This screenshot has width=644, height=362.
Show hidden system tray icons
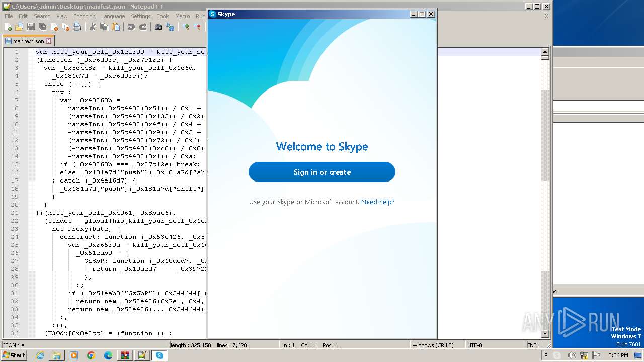(546, 355)
